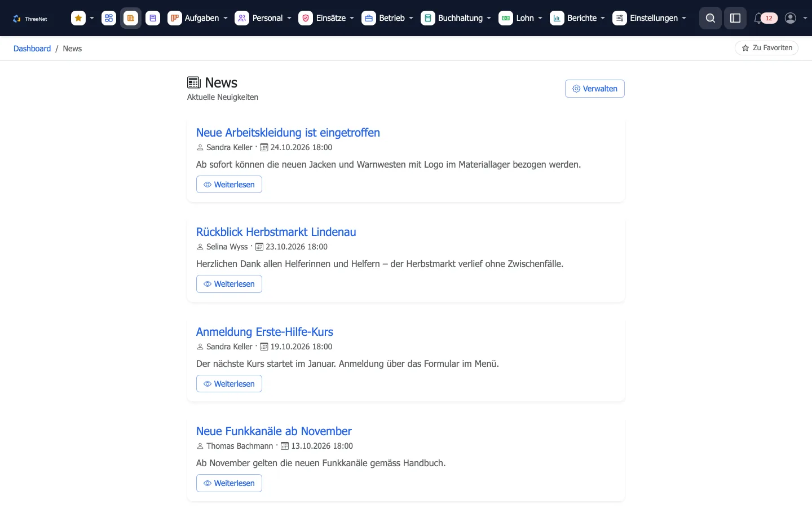Click the ThreeNet logo

coord(30,19)
